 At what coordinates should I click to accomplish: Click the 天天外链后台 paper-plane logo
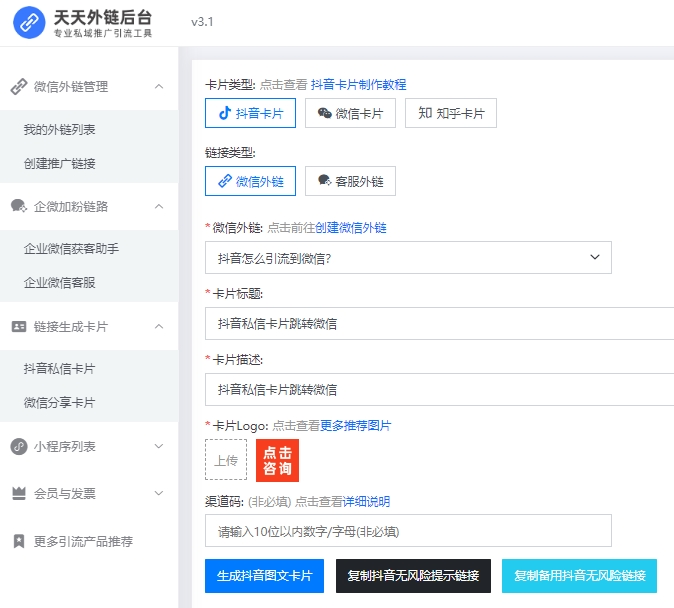point(30,22)
